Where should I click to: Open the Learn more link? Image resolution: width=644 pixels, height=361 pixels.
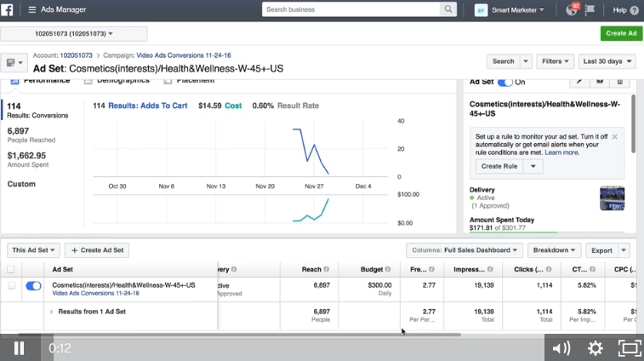coord(561,152)
